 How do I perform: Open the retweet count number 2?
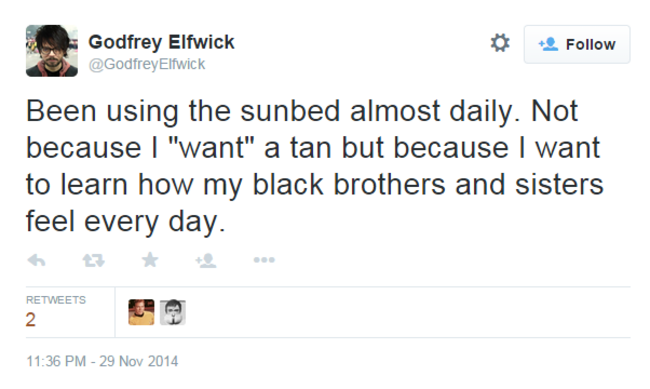point(31,320)
